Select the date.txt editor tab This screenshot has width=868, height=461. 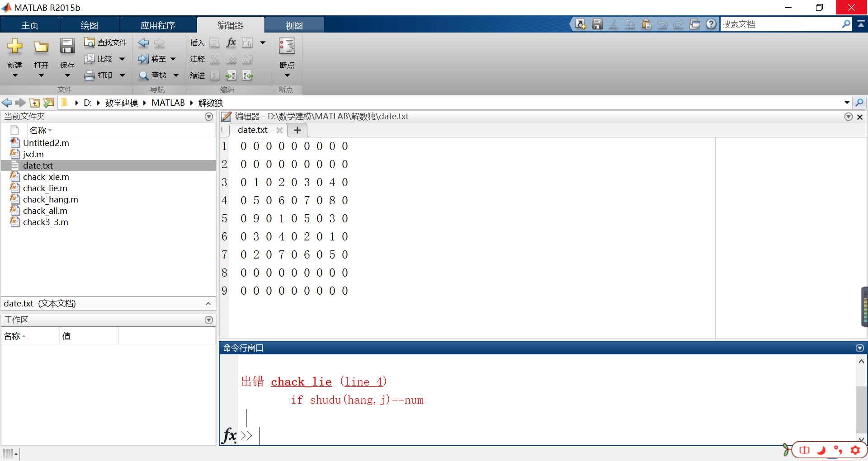pyautogui.click(x=253, y=130)
